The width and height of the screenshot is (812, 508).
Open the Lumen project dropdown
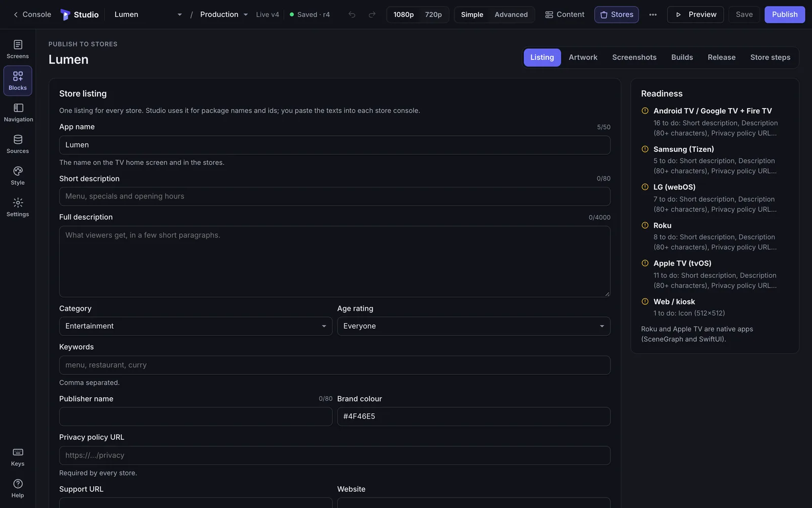[148, 15]
